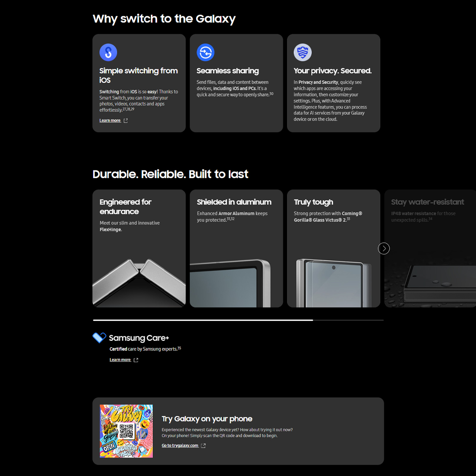Click external link icon next to trygalaxy.com
476x476 pixels.
[203, 446]
